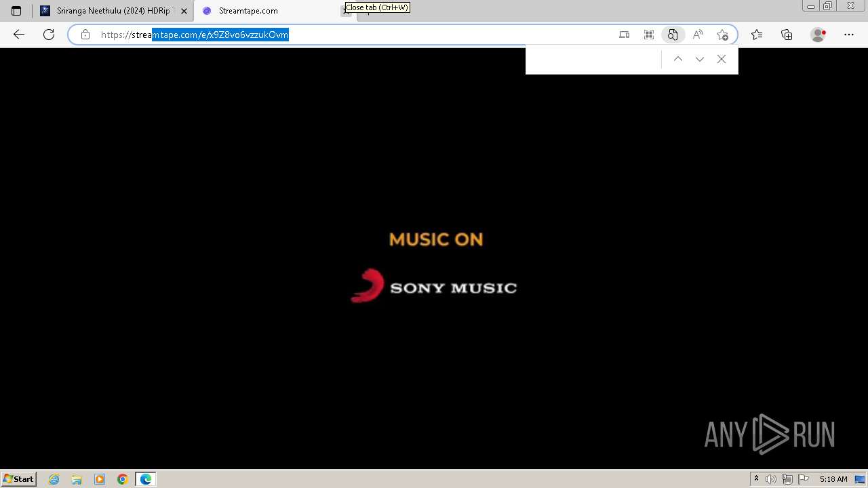The height and width of the screenshot is (488, 868).
Task: Open the Windows Start menu
Action: [x=18, y=479]
